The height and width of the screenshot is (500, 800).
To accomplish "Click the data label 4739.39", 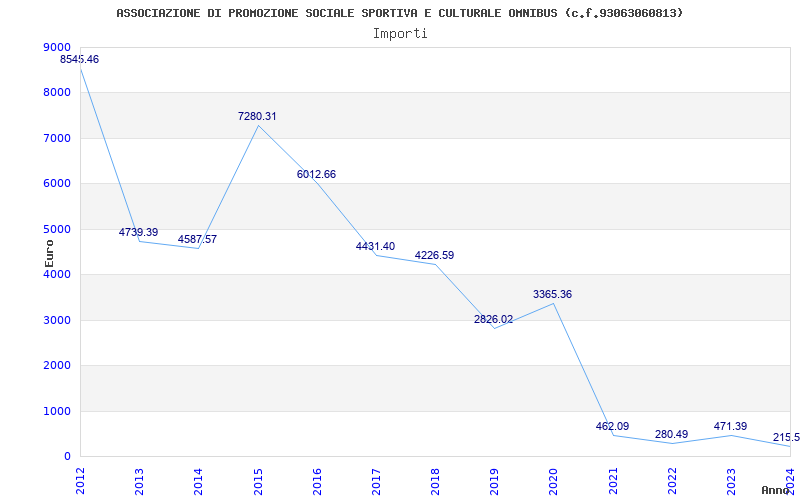I will point(138,232).
